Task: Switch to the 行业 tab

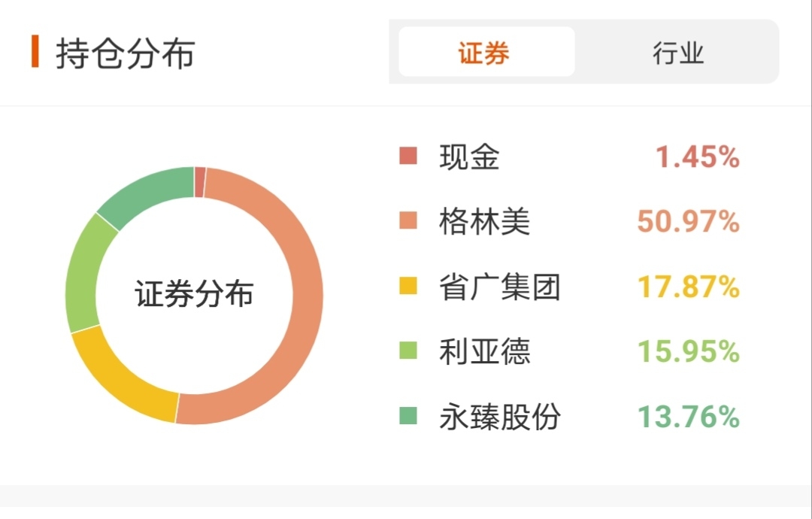Action: click(x=677, y=53)
